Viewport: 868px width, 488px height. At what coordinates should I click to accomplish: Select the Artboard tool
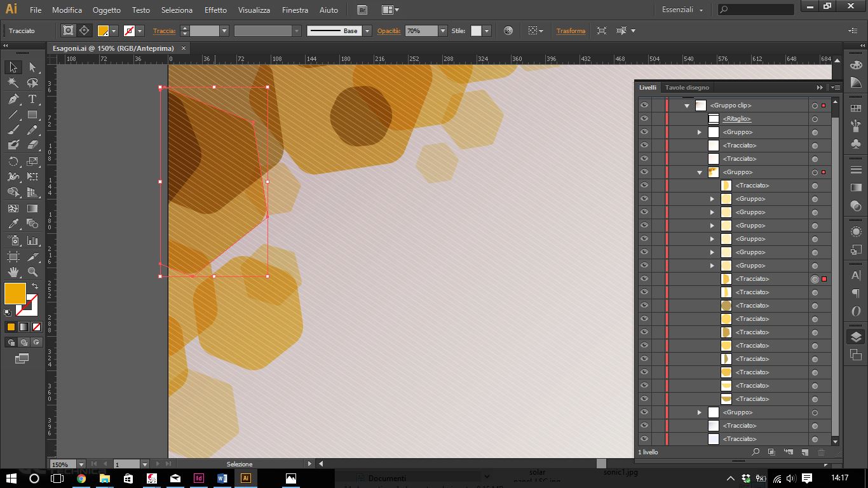pos(13,257)
